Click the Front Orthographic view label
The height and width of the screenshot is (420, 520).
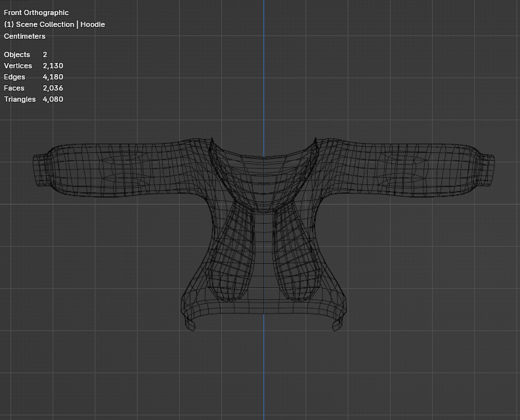[x=36, y=12]
